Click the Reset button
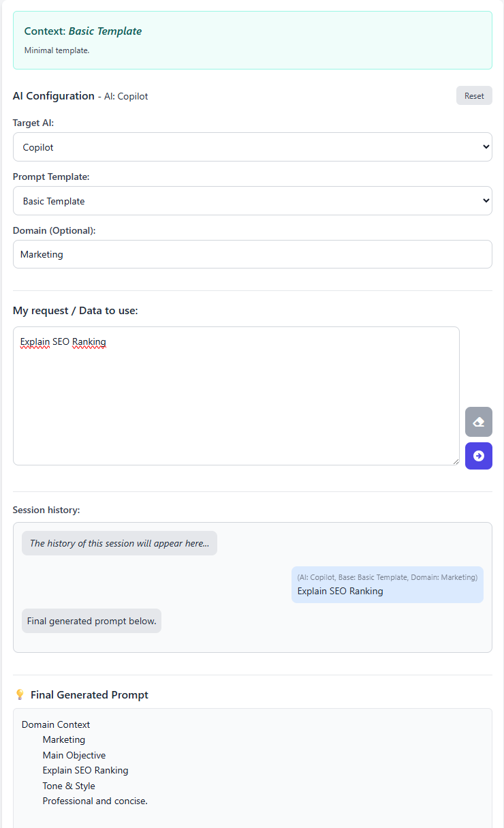Viewport: 504px width, 828px height. (474, 95)
